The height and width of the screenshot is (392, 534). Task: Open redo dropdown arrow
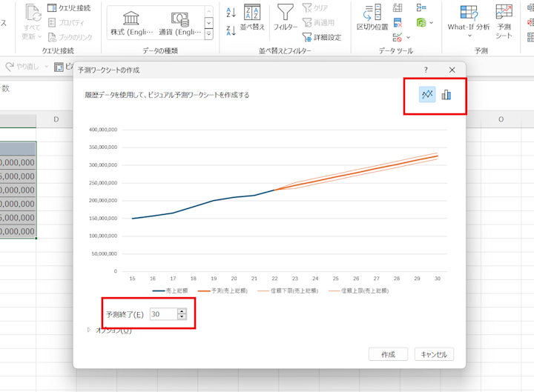47,67
